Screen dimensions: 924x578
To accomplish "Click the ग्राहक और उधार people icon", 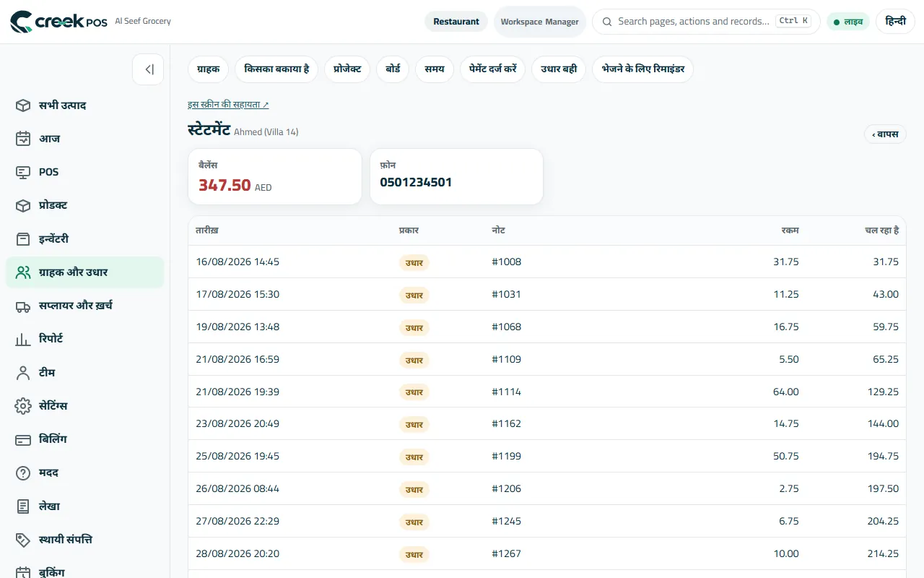I will pyautogui.click(x=23, y=272).
